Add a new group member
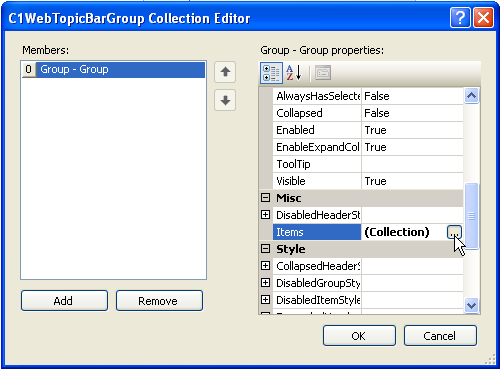 [x=64, y=301]
